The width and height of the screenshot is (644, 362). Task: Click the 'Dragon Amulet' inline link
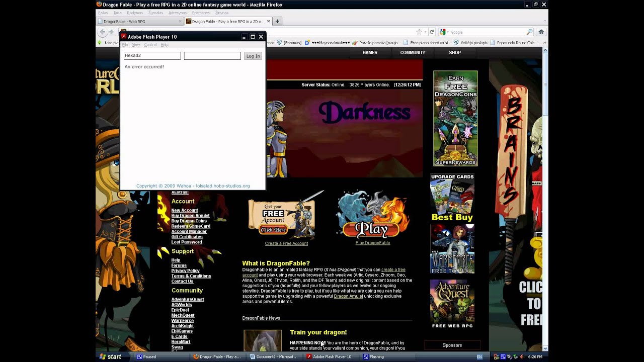click(x=348, y=296)
